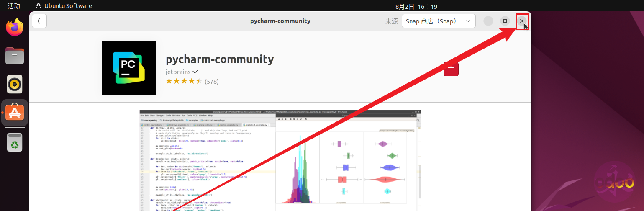
Task: Go back using the header back arrow
Action: pos(39,21)
